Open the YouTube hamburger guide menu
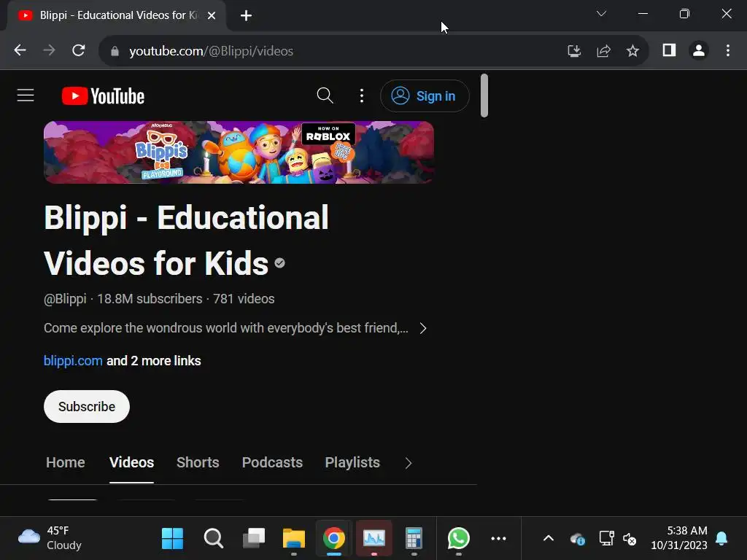This screenshot has height=560, width=747. 26,96
